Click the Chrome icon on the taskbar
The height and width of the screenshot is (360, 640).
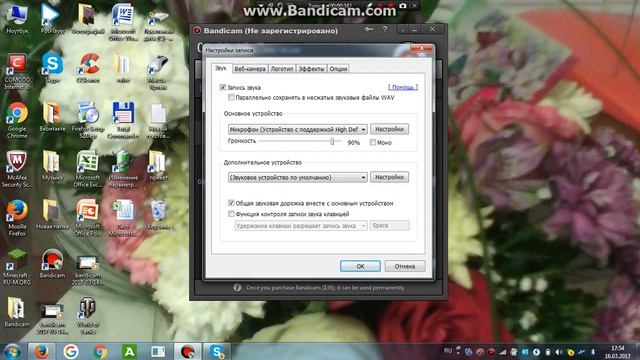100,351
